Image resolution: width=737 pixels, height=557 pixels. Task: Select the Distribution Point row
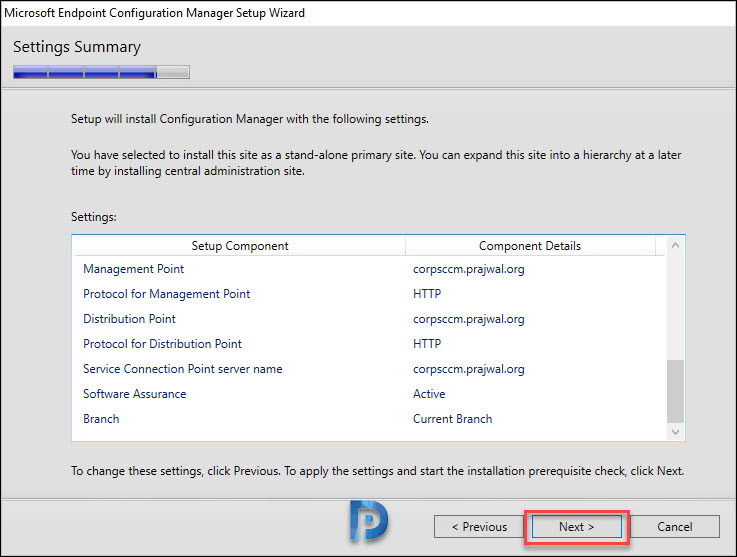[369, 319]
